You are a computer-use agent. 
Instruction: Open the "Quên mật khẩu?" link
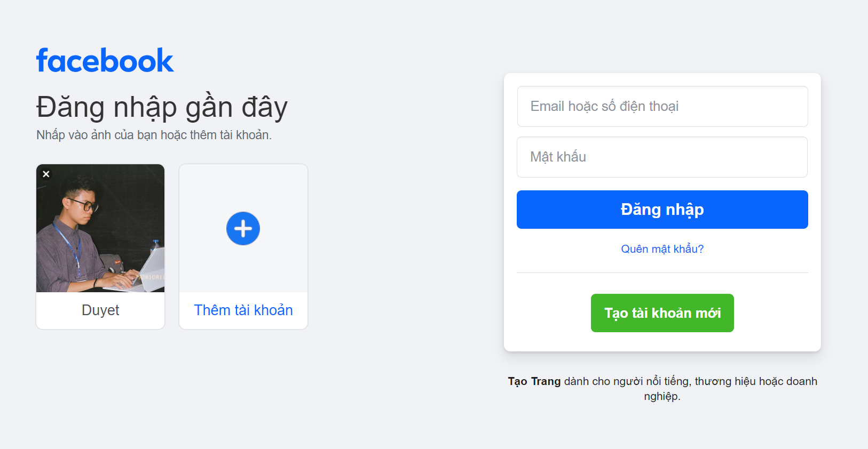point(662,249)
